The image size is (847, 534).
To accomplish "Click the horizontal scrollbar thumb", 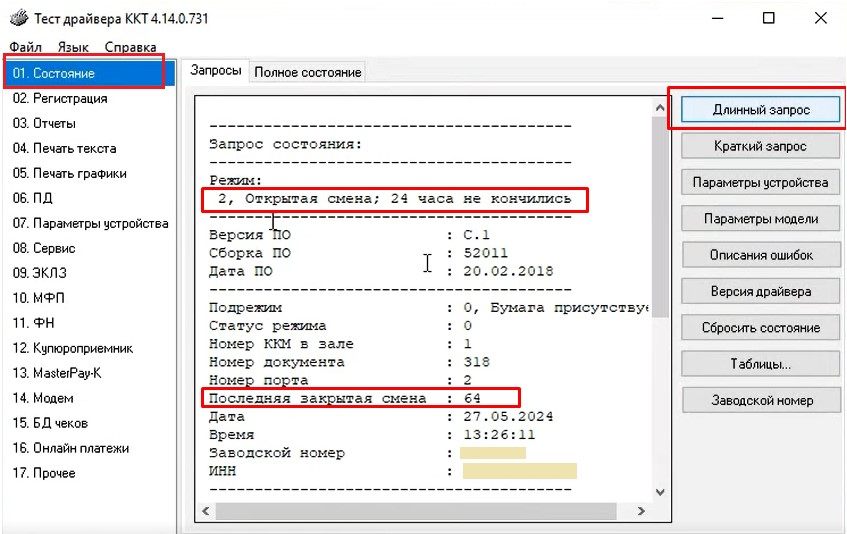I will (416, 511).
